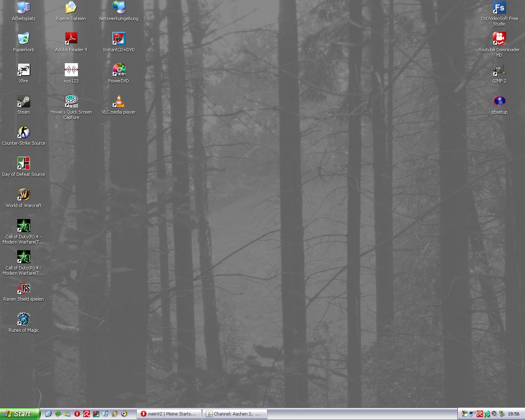Launch the VLC media player shortcut
Screen dimensions: 525x420
click(x=119, y=105)
